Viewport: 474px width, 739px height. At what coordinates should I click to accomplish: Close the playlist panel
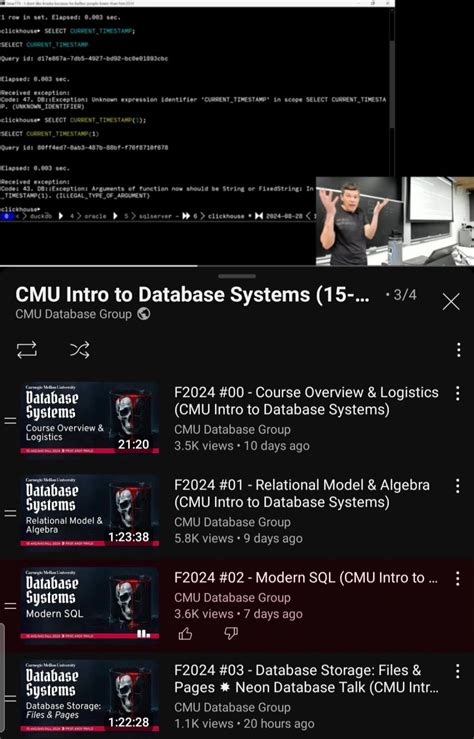tap(451, 302)
